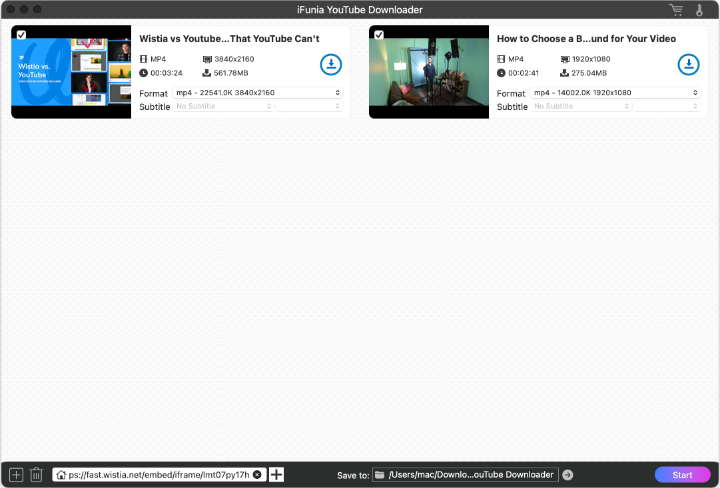Viewport: 720px width, 488px height.
Task: Click the trash delete icon
Action: point(37,474)
